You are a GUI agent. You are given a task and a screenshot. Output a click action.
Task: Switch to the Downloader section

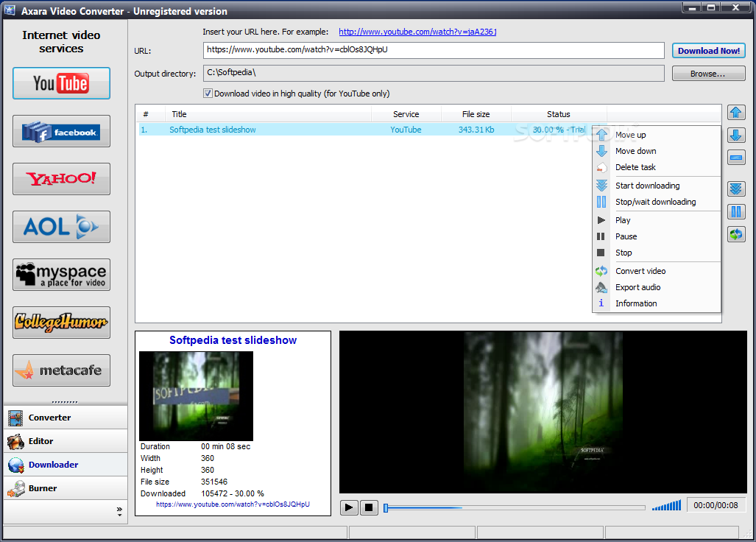point(66,465)
